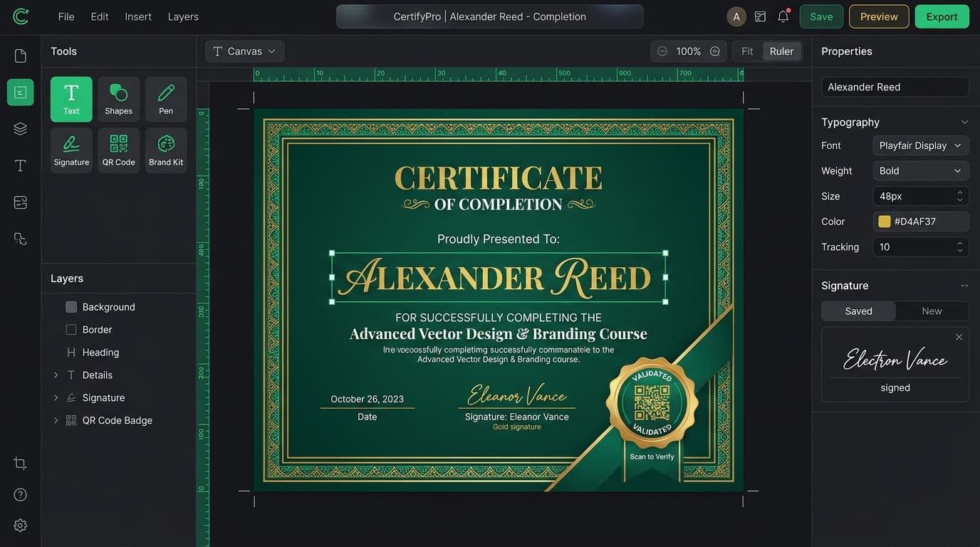This screenshot has width=980, height=547.
Task: Zoom in with the plus icon
Action: (x=715, y=51)
